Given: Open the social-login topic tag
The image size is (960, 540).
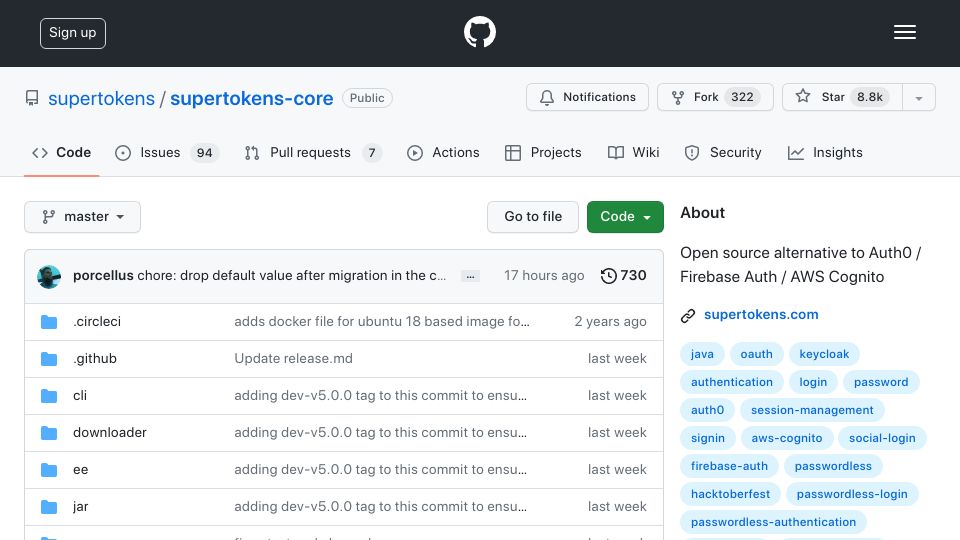Looking at the screenshot, I should point(882,438).
